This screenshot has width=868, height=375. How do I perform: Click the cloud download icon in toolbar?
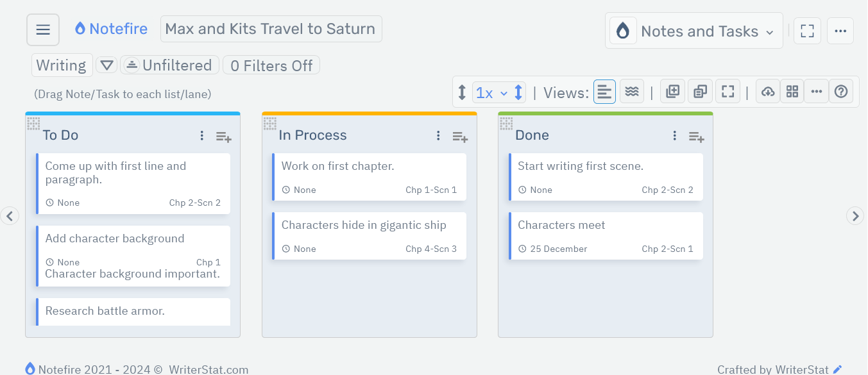pos(768,91)
